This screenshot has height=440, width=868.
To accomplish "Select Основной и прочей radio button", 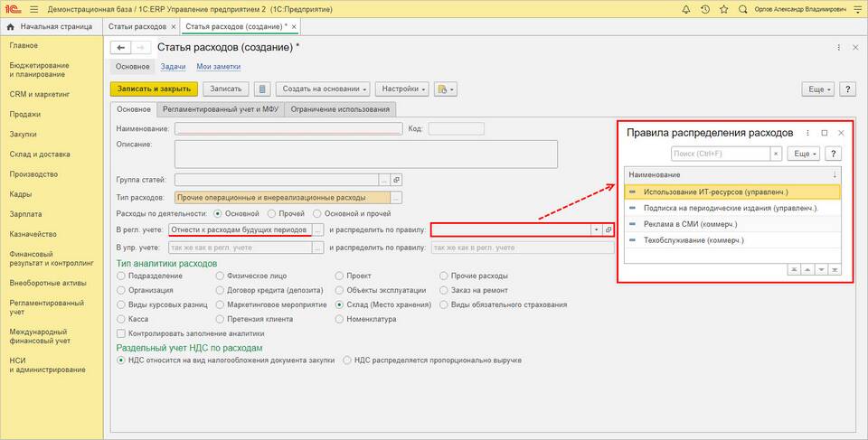I will coord(317,213).
